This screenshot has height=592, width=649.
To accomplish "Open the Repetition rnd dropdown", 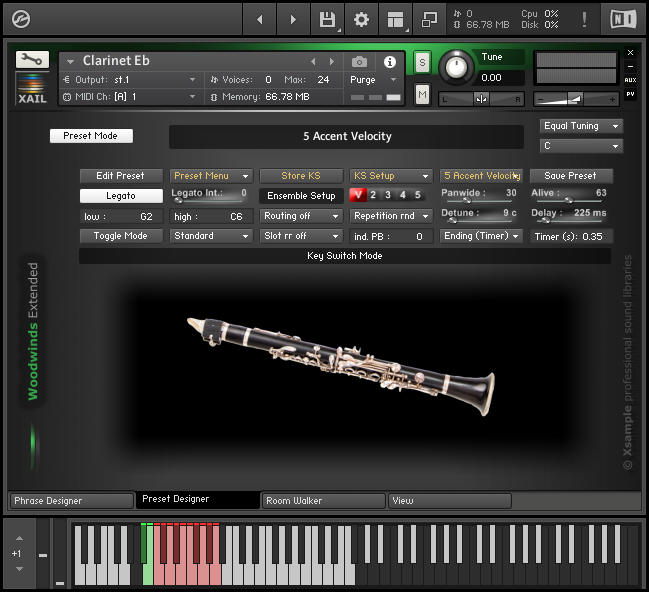I will coord(391,216).
